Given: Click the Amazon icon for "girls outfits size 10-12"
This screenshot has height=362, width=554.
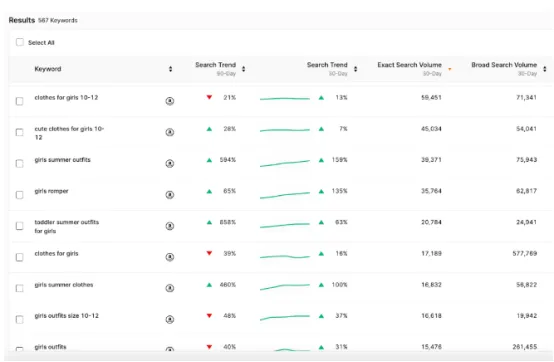Looking at the screenshot, I should (170, 319).
